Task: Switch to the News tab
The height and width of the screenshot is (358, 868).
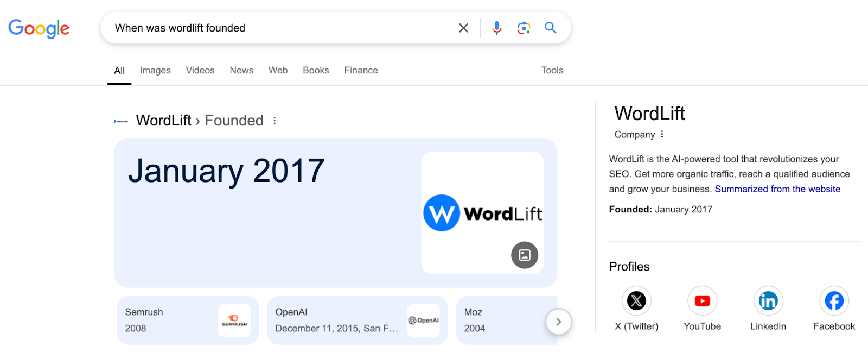Action: [x=241, y=70]
